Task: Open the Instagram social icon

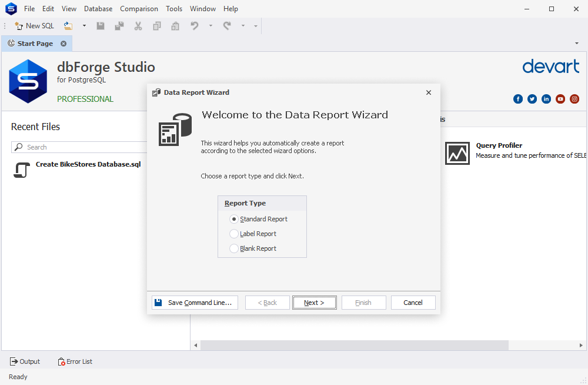Action: click(x=574, y=99)
